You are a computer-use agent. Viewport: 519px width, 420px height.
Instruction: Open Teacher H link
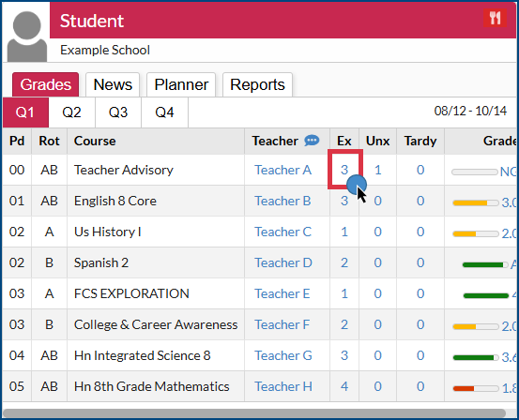pos(283,386)
